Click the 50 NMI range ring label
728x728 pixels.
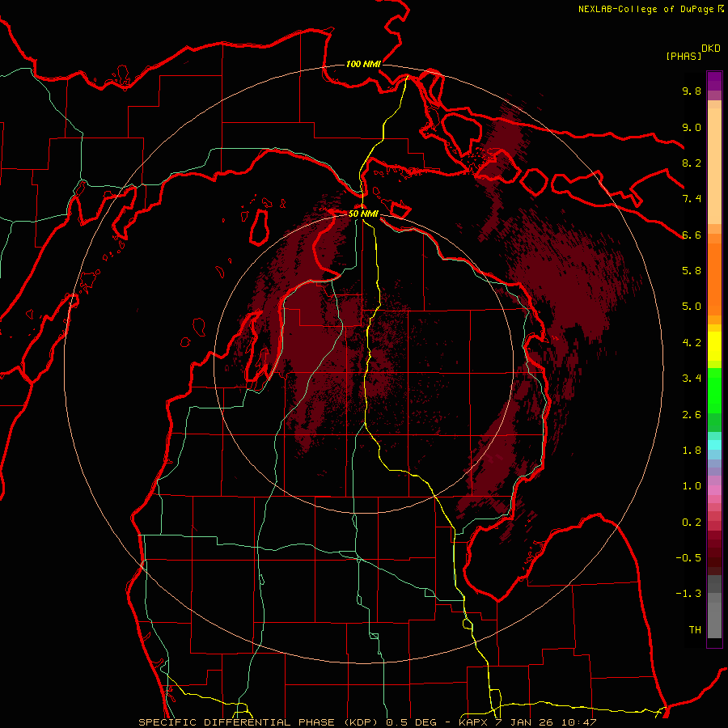[x=363, y=214]
